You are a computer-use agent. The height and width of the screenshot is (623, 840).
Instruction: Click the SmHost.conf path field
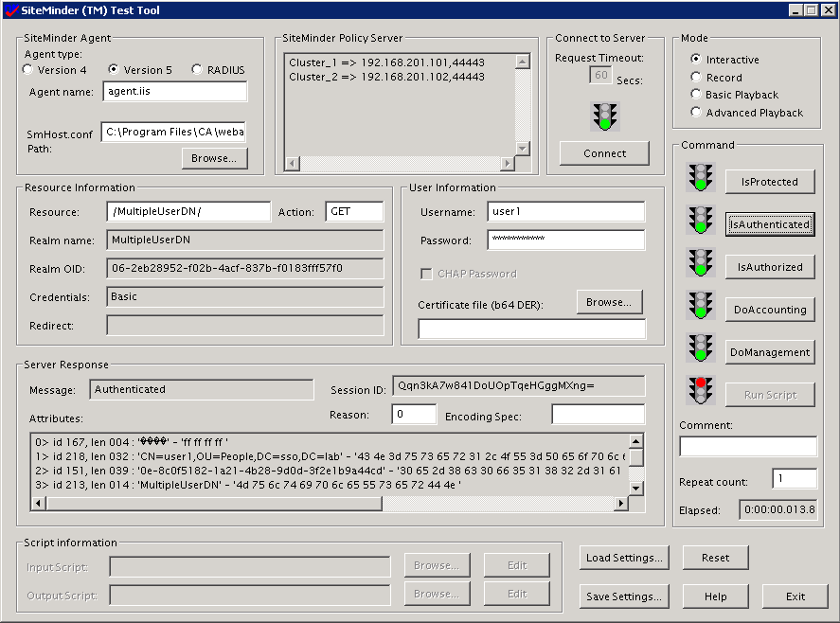coord(173,132)
